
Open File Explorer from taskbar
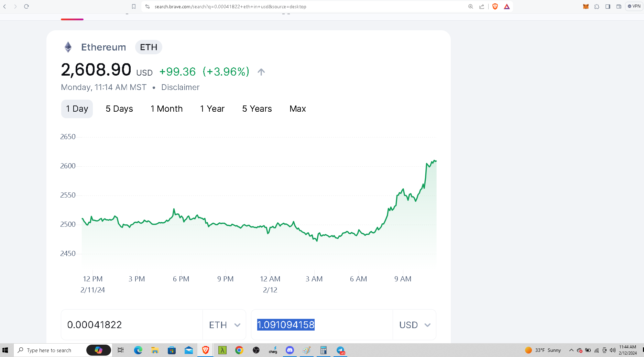click(x=155, y=350)
